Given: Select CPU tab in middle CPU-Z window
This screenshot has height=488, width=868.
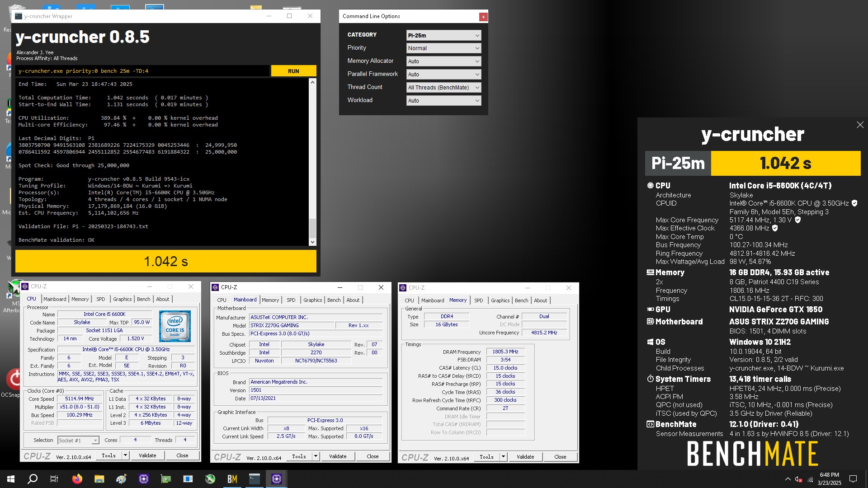Looking at the screenshot, I should [222, 300].
